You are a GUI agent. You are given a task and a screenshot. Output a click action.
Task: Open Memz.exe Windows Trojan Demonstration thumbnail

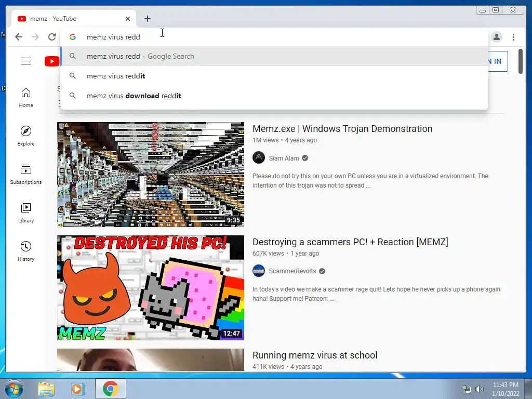[x=150, y=175]
